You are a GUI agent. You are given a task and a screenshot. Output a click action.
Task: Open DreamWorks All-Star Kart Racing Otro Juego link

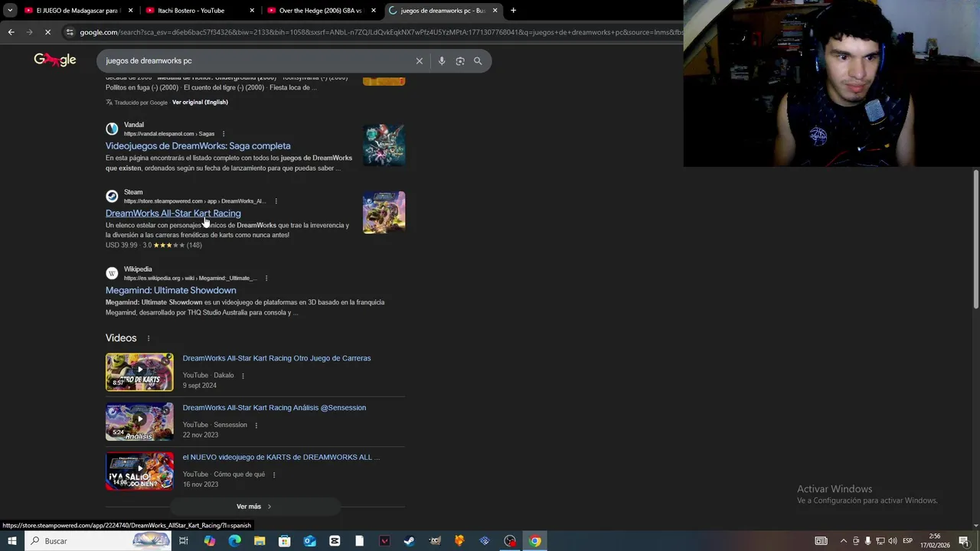[276, 358]
